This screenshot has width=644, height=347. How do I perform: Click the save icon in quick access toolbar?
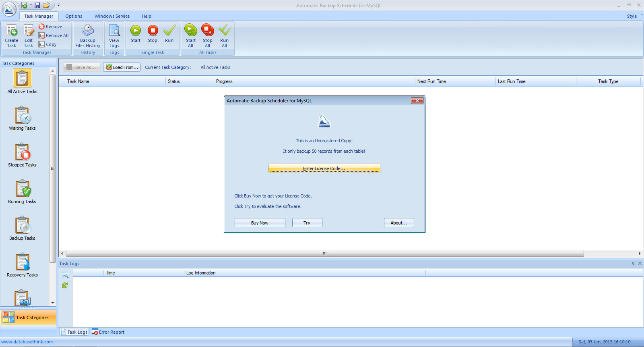(x=37, y=5)
